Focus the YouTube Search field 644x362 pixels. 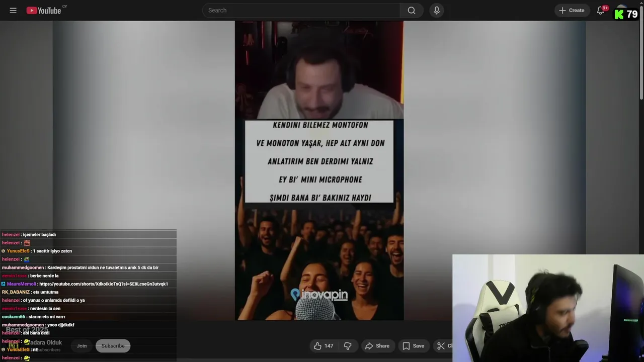pyautogui.click(x=301, y=10)
